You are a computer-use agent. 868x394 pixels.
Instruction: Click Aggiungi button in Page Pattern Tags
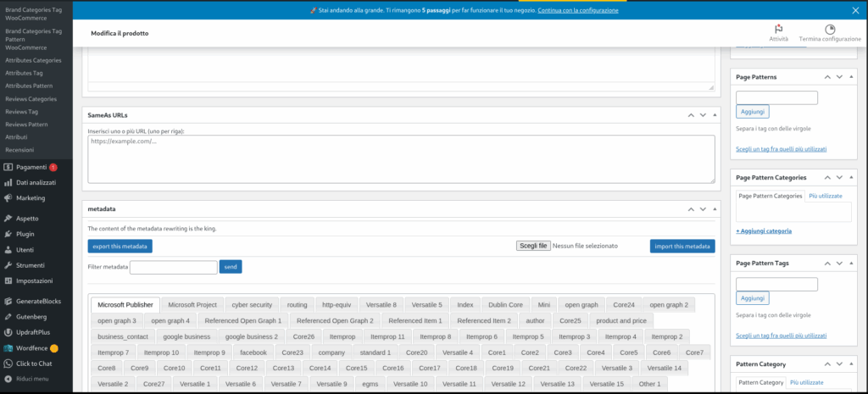coord(753,298)
